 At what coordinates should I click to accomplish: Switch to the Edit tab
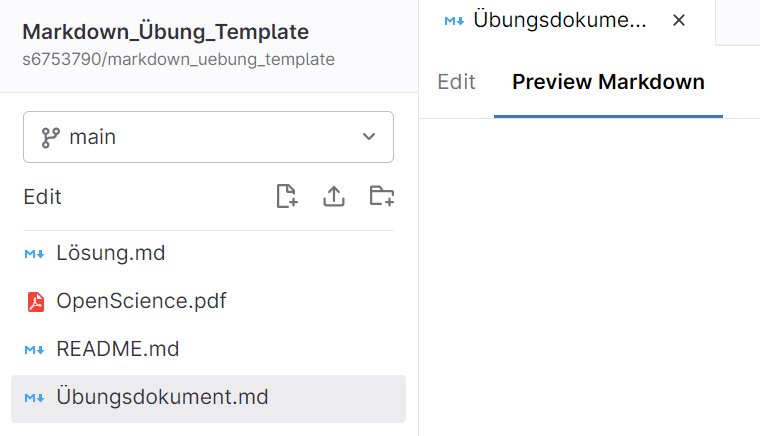coord(456,82)
